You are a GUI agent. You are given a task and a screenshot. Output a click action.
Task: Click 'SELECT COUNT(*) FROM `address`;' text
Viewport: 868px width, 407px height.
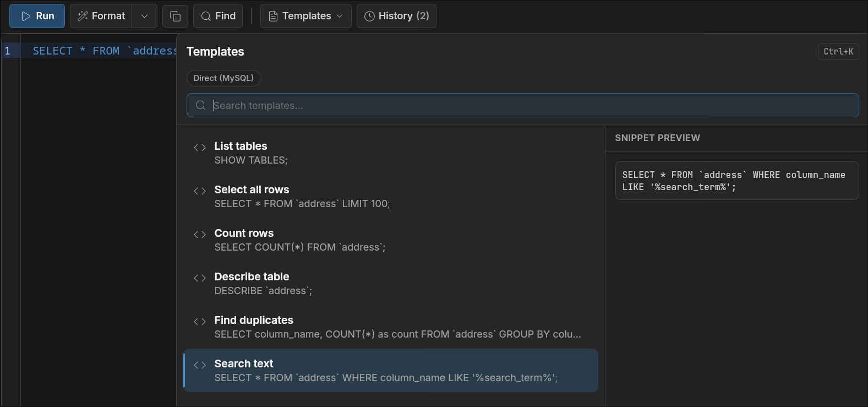(300, 247)
